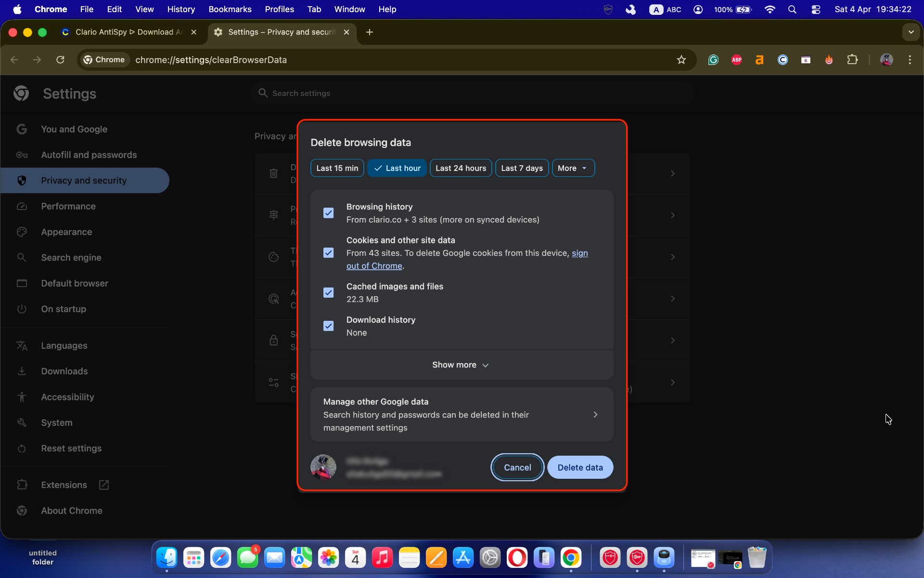
Task: Open the More time range dropdown
Action: click(573, 168)
